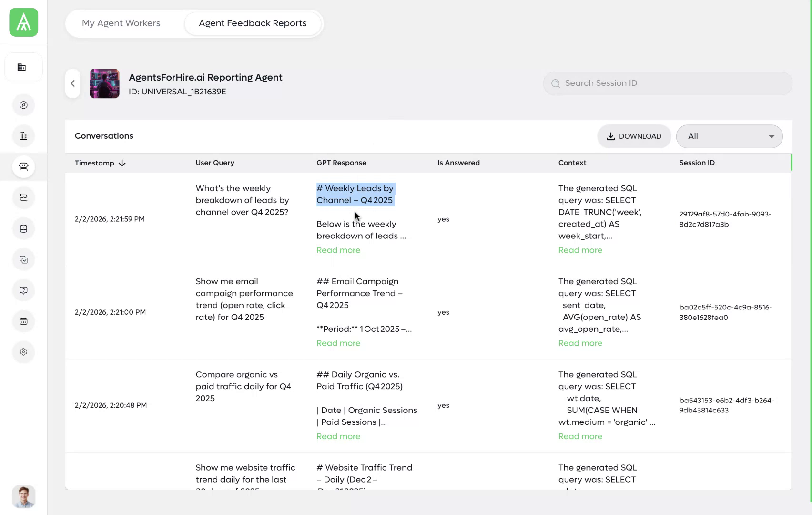Open the database icon in sidebar
The height and width of the screenshot is (515, 812).
pos(23,229)
